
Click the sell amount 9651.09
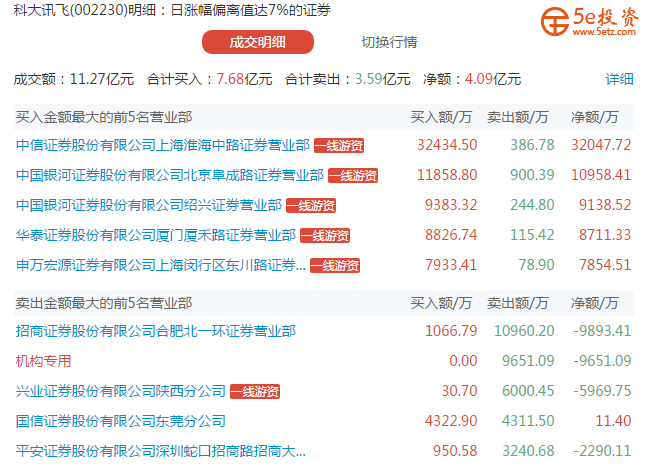(528, 361)
